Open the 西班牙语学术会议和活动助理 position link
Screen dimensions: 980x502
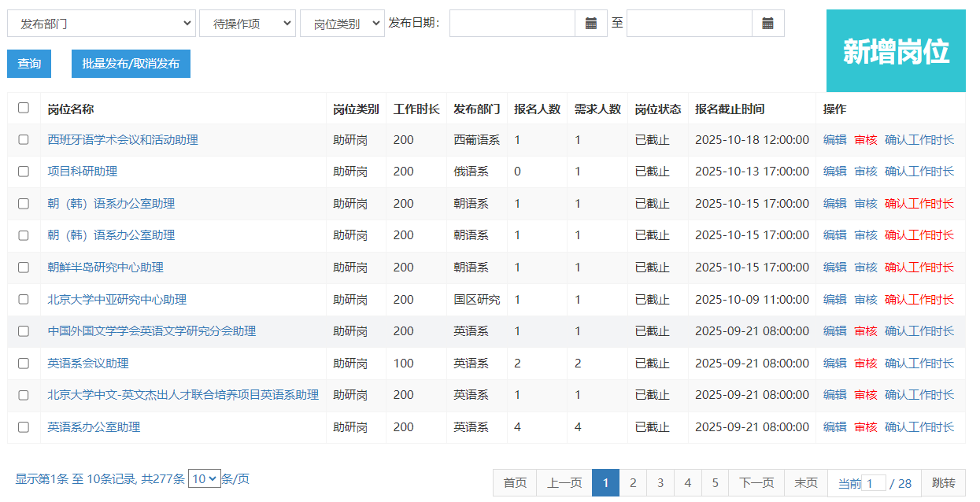point(123,140)
